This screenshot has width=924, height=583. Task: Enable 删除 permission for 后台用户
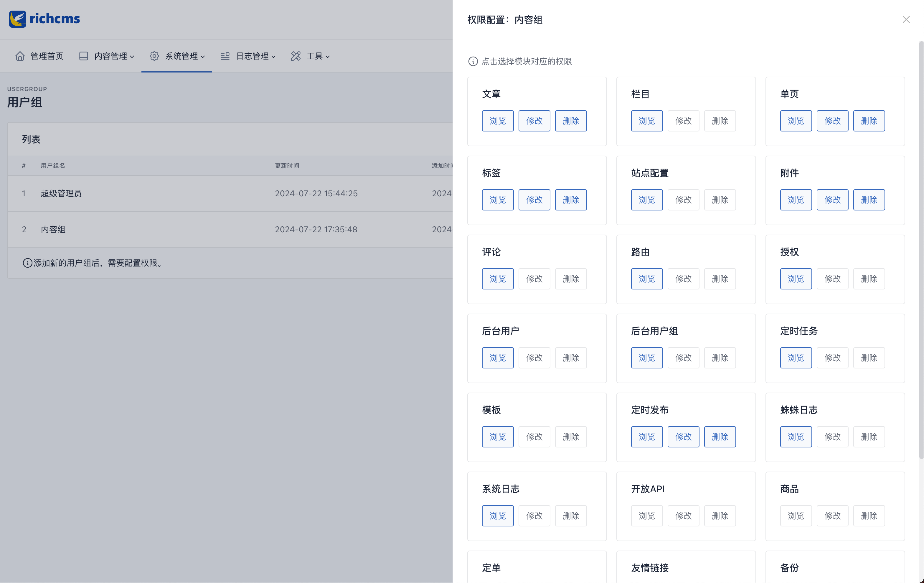(571, 358)
